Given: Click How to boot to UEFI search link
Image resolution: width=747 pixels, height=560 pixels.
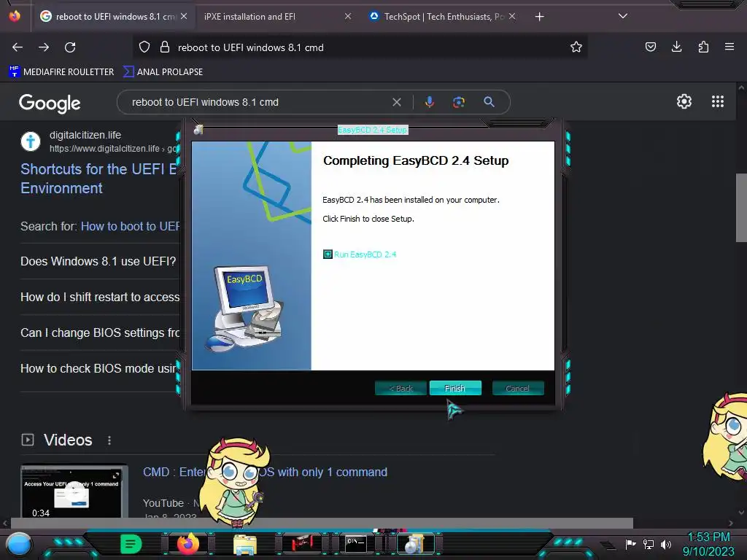Looking at the screenshot, I should 130,226.
